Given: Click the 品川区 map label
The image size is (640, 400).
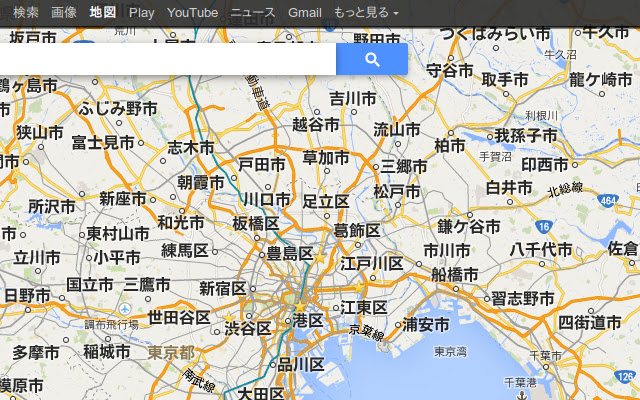Looking at the screenshot, I should [x=301, y=365].
